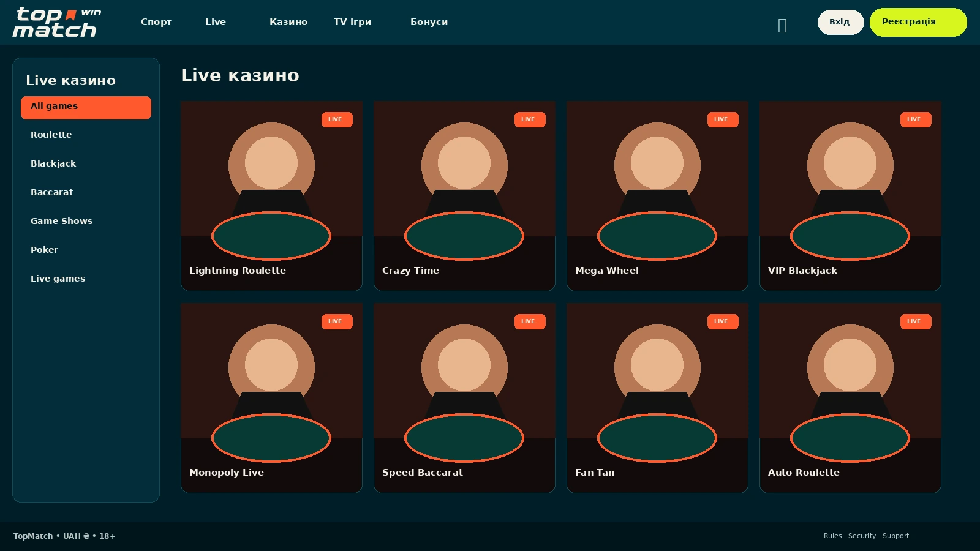Open the Speed Baccarat game card
980x551 pixels.
coord(464,398)
